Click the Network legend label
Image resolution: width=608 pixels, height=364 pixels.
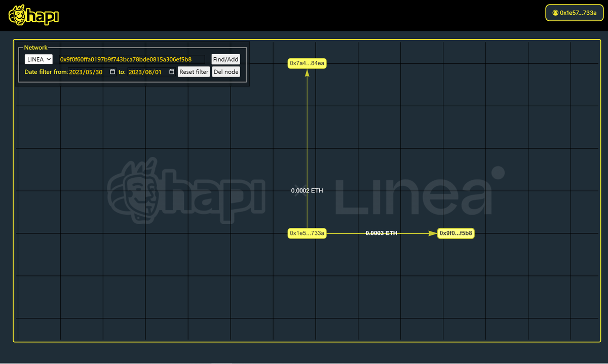click(x=35, y=48)
